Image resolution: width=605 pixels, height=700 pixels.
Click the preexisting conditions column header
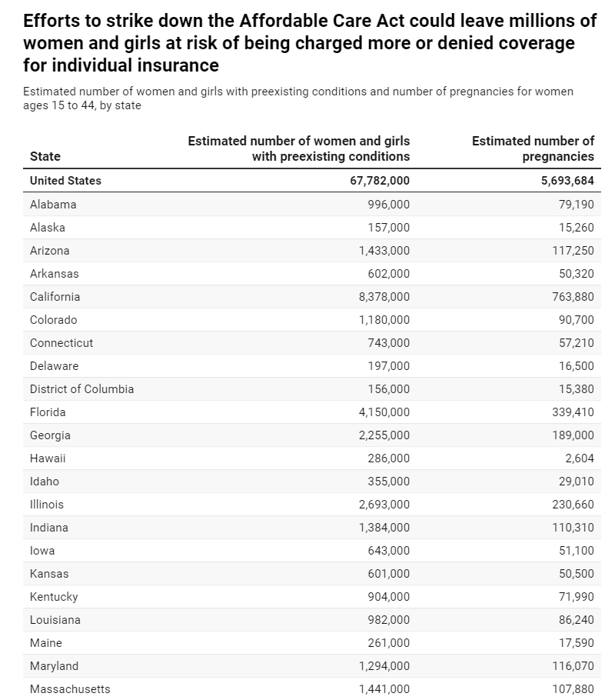pyautogui.click(x=298, y=148)
